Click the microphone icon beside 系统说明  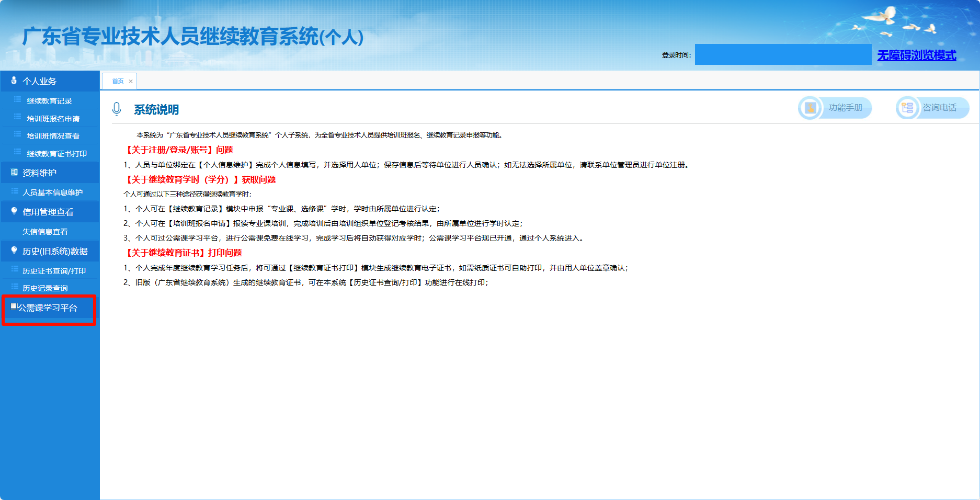coord(116,109)
